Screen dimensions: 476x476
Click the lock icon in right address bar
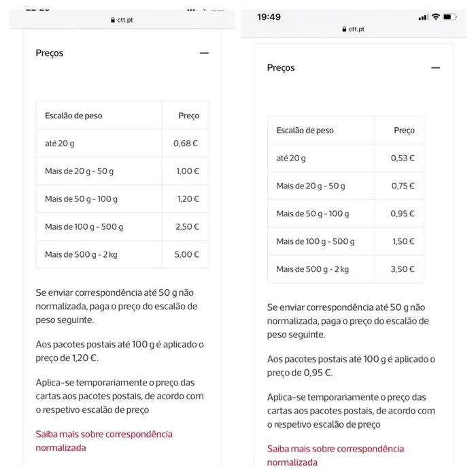(x=344, y=29)
